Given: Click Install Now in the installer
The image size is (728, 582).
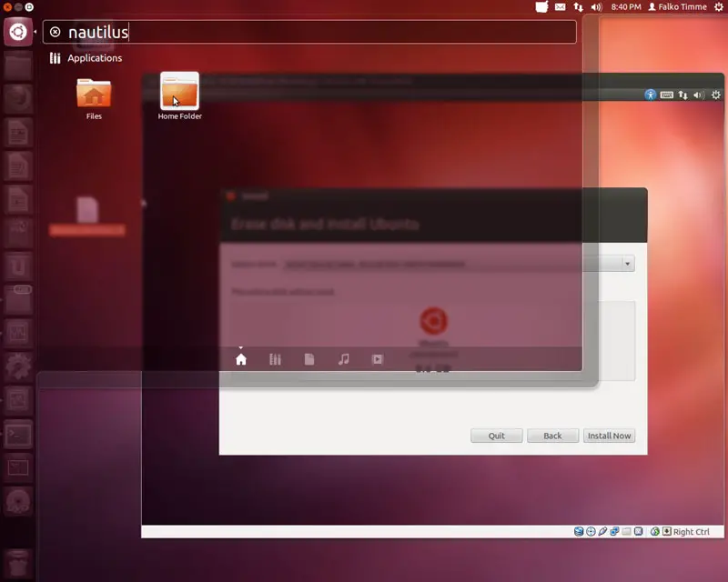Looking at the screenshot, I should (609, 436).
